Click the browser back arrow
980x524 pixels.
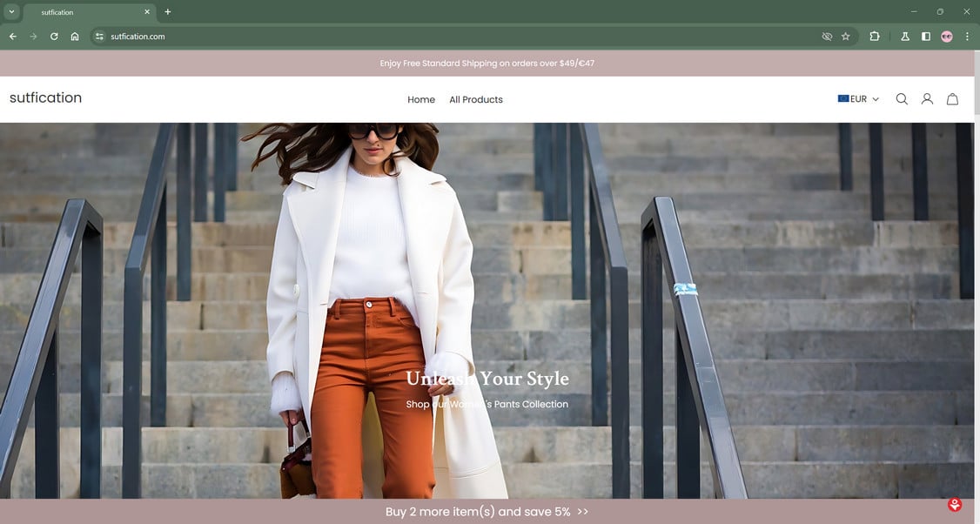12,37
